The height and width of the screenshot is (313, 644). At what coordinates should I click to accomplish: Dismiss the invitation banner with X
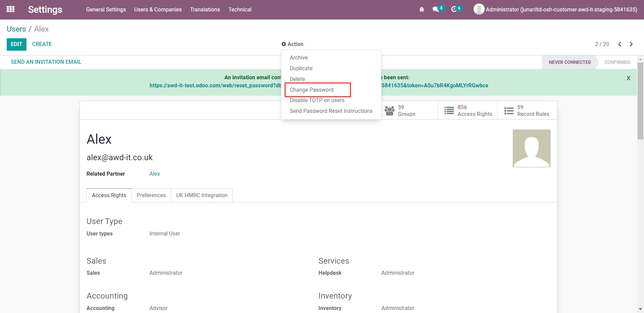click(628, 78)
